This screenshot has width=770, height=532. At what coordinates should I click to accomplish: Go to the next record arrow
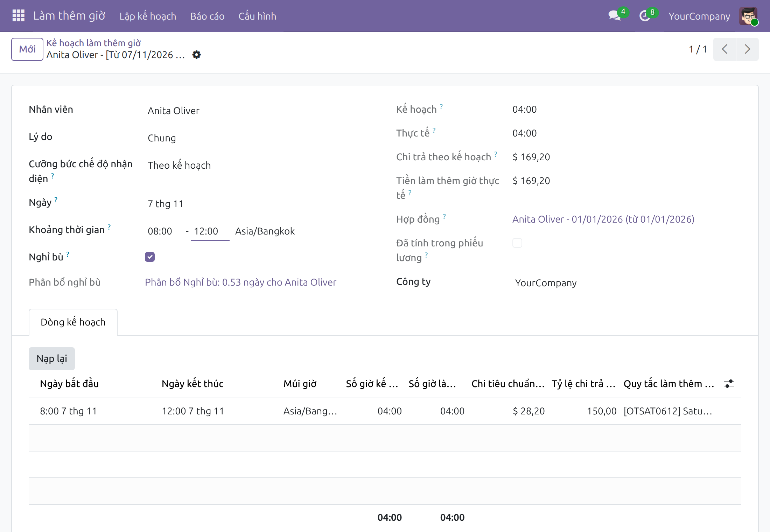(747, 49)
